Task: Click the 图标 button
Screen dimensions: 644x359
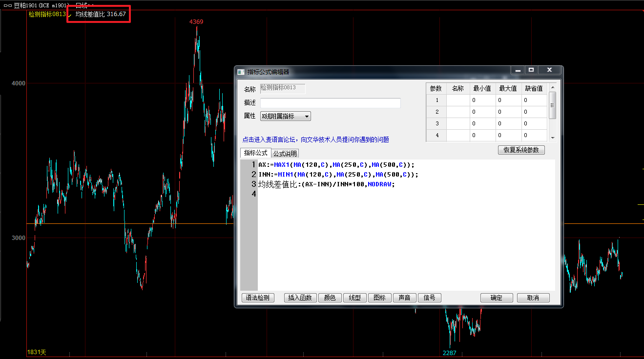Action: [x=379, y=298]
